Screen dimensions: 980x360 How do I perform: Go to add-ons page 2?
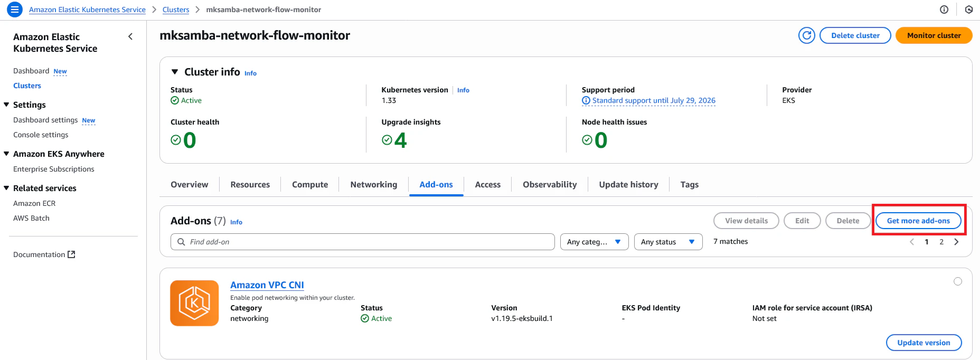(941, 242)
